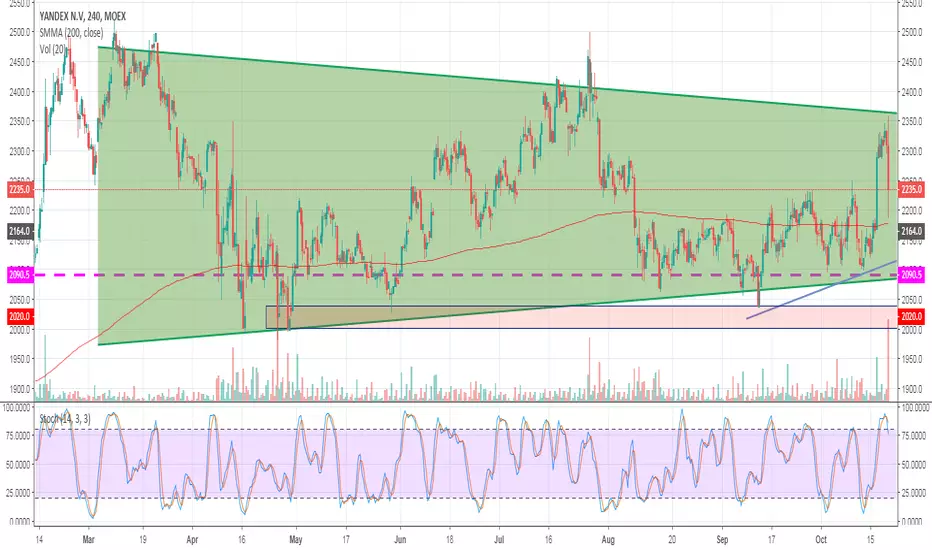Click the Jun date on the time axis
The width and height of the screenshot is (932, 550).
(x=400, y=539)
